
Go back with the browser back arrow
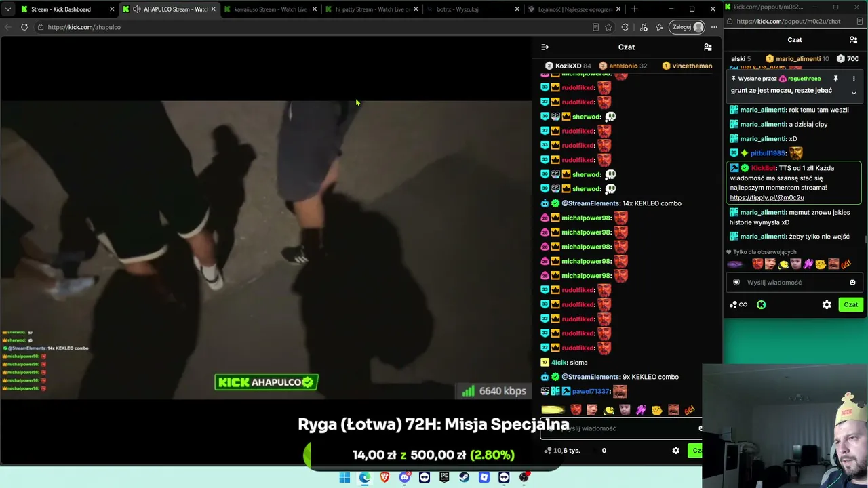8,27
